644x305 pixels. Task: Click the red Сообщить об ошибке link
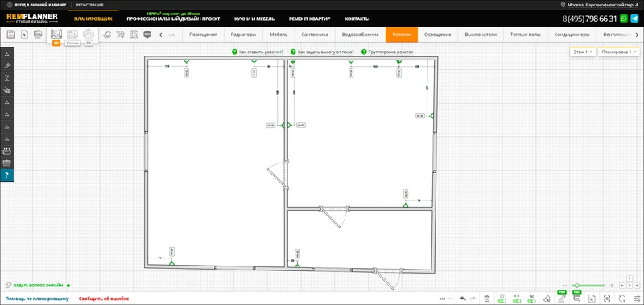104,299
